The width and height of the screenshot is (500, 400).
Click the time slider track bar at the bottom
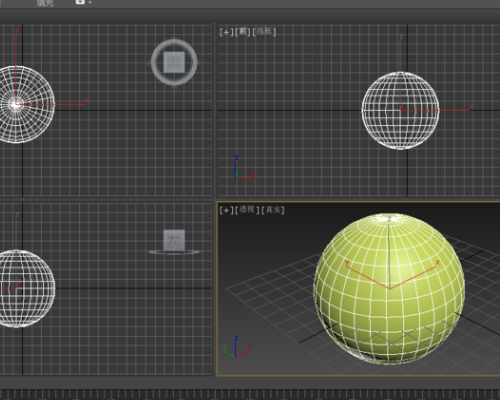[250, 394]
